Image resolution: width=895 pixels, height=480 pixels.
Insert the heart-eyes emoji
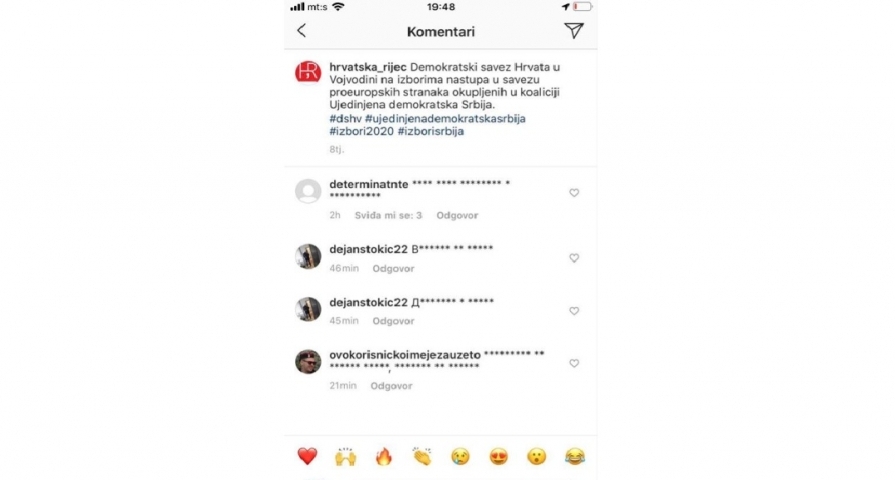point(498,456)
